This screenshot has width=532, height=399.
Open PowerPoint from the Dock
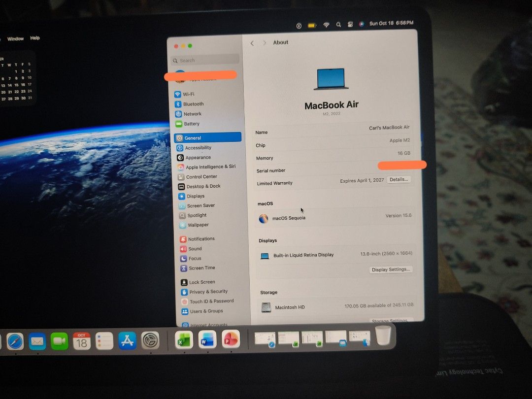pos(231,339)
